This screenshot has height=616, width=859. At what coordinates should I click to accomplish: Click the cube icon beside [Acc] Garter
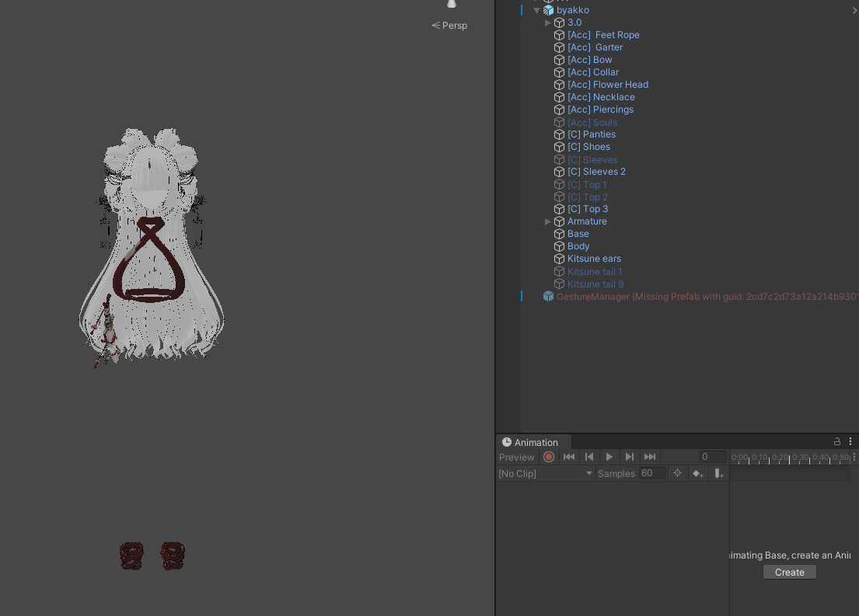(560, 47)
